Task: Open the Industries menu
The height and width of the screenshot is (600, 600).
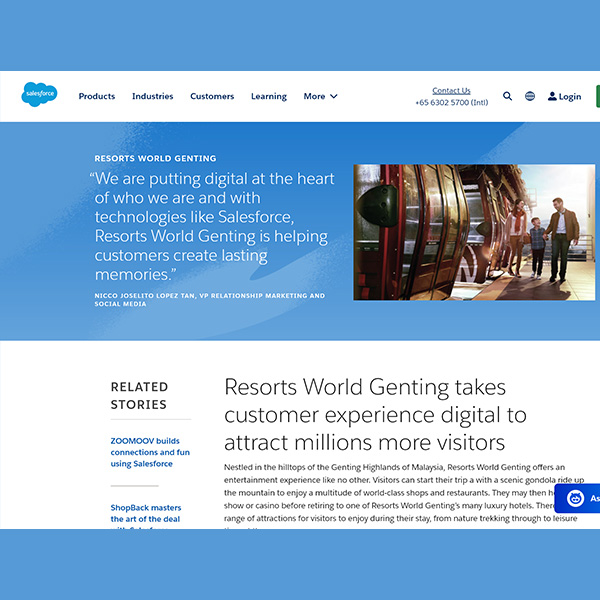Action: [152, 96]
